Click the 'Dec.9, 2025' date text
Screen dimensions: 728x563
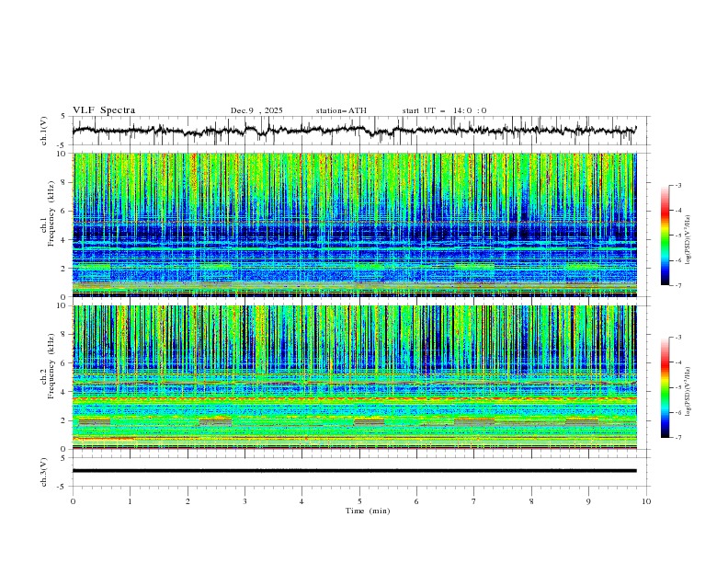point(256,110)
